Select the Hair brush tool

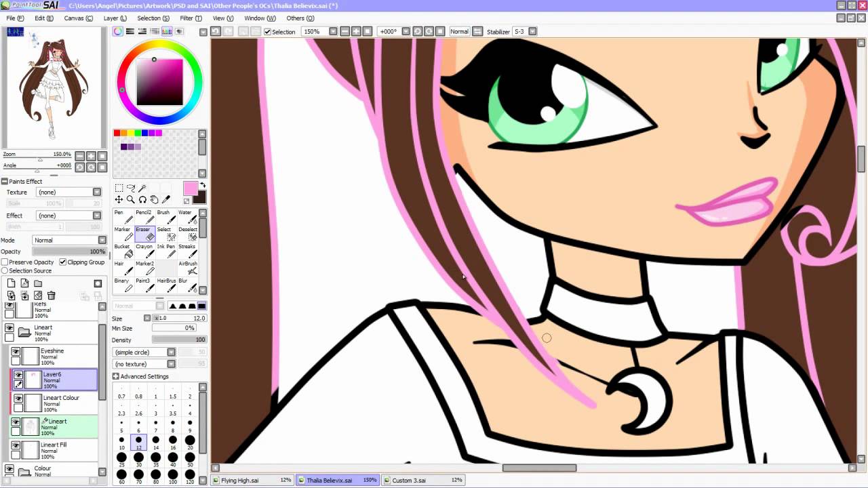pos(123,268)
